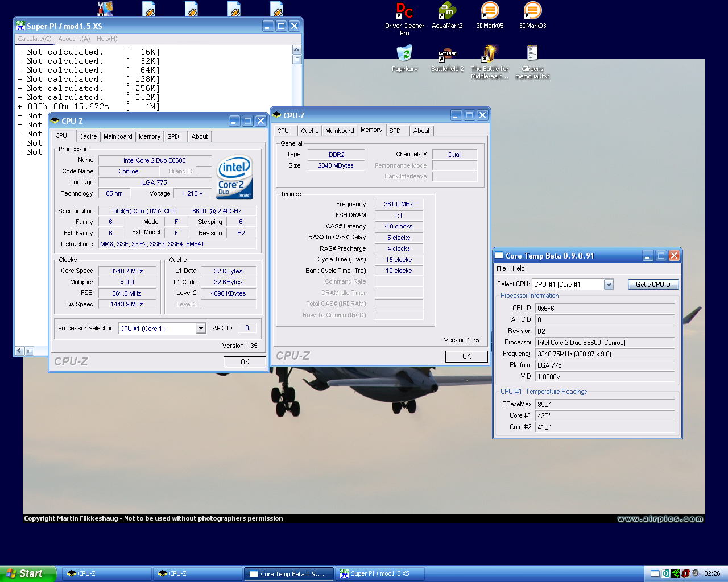Open the Windows Start button
The height and width of the screenshot is (582, 728).
tap(28, 573)
